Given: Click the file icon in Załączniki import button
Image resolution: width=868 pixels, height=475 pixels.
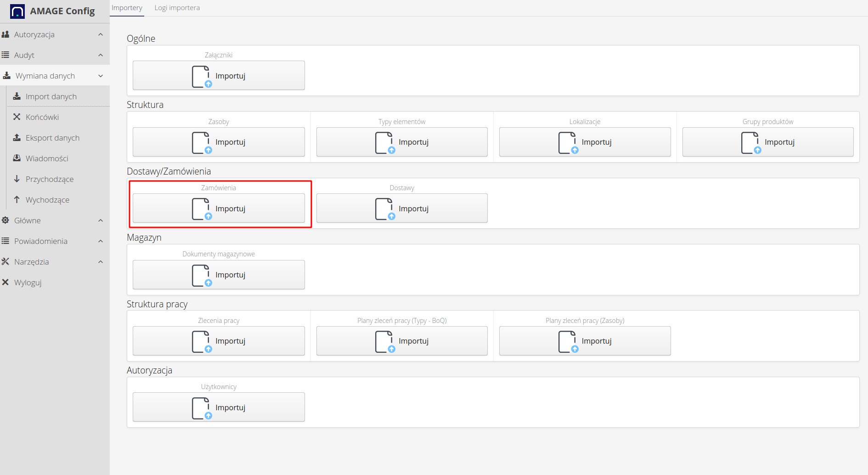Looking at the screenshot, I should pyautogui.click(x=201, y=76).
